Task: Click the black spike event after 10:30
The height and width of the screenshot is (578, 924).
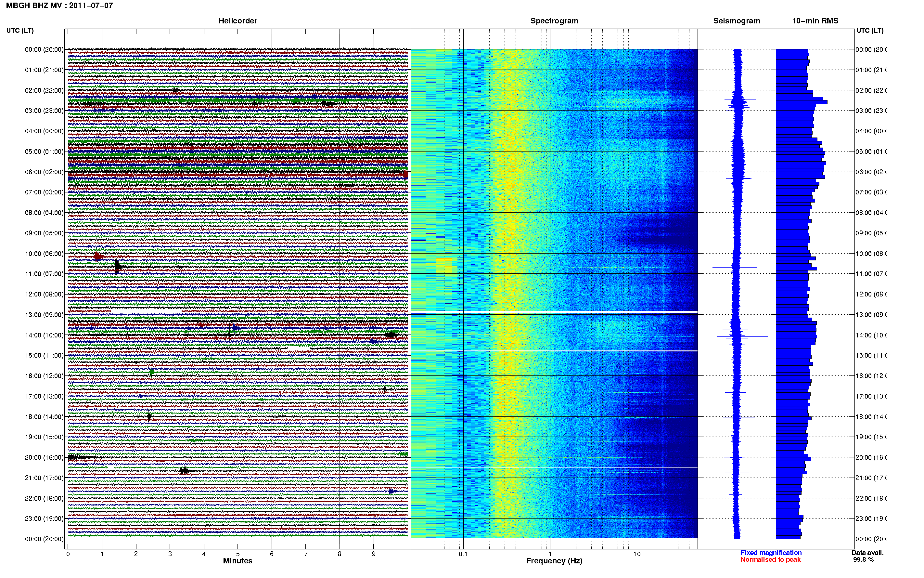Action: [118, 267]
